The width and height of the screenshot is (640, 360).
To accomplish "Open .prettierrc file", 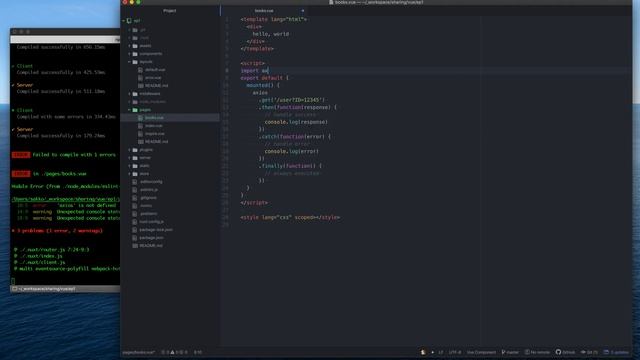I will 148,213.
